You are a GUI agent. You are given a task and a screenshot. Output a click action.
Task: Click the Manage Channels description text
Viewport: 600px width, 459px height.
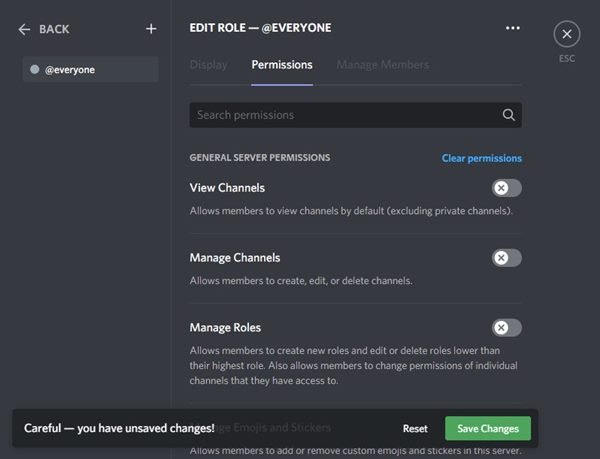tap(301, 281)
